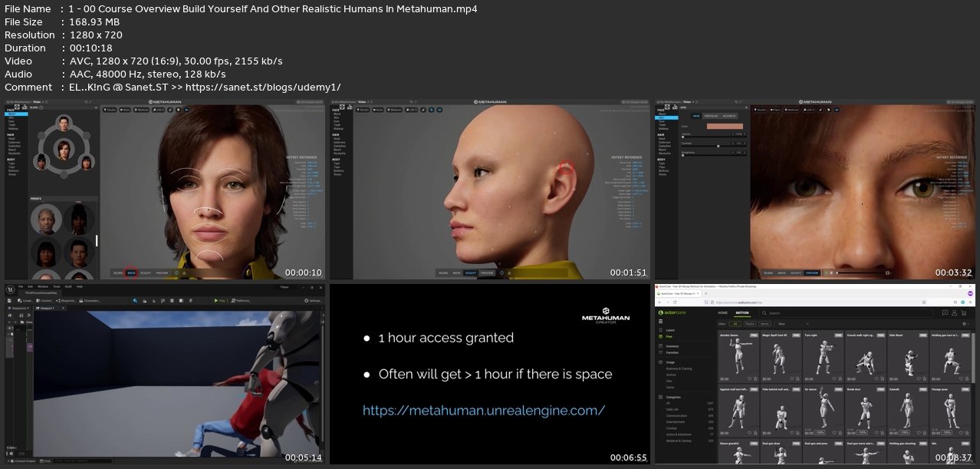Open Settings in the Unreal toolbar
Image resolution: width=980 pixels, height=469 pixels.
[313, 301]
